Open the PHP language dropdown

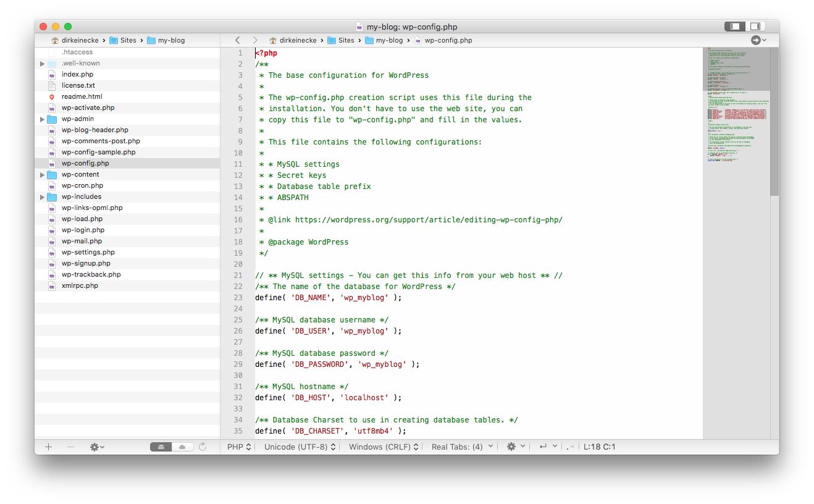238,447
